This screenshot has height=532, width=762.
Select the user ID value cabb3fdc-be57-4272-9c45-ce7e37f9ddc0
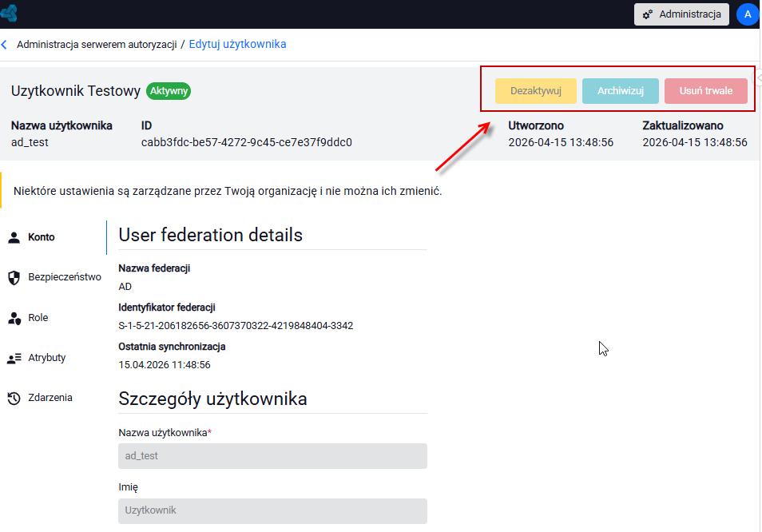[246, 143]
